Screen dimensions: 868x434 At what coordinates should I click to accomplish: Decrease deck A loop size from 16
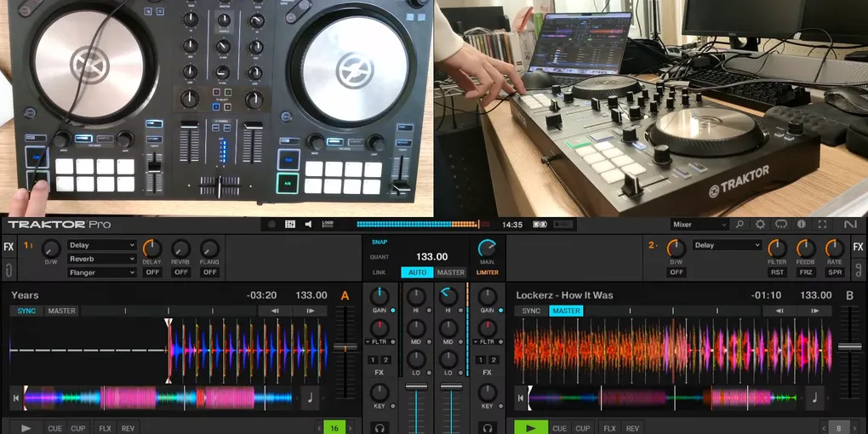tap(319, 428)
